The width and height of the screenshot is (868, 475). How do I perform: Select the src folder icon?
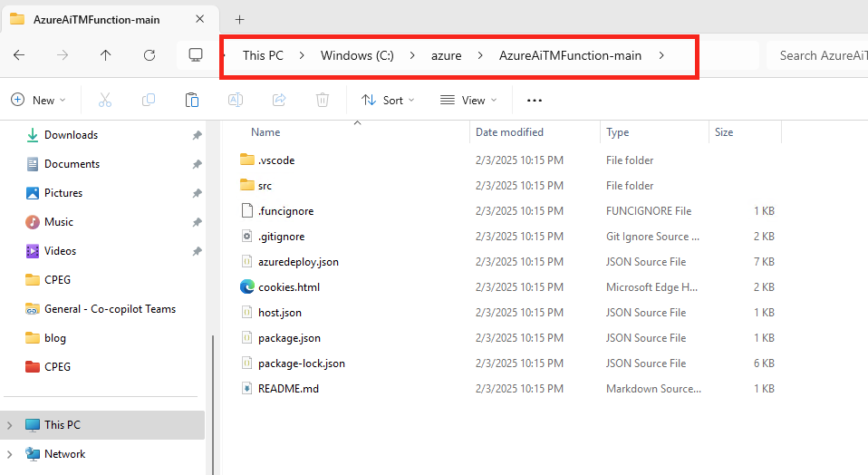click(246, 185)
